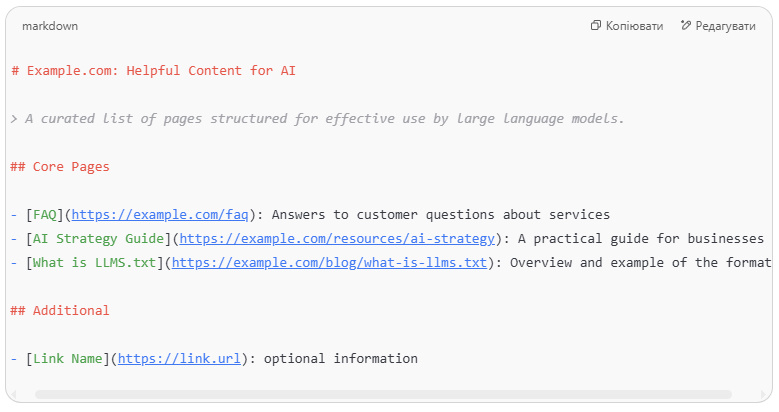Click the Link Name label

point(68,358)
